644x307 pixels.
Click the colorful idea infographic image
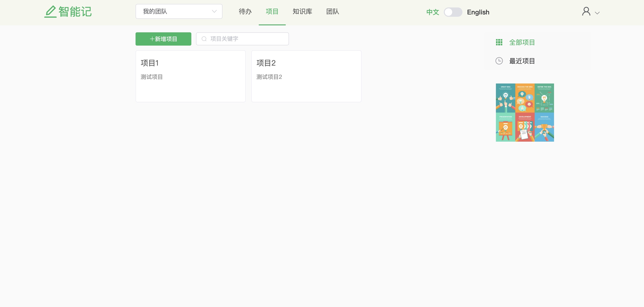click(x=525, y=113)
